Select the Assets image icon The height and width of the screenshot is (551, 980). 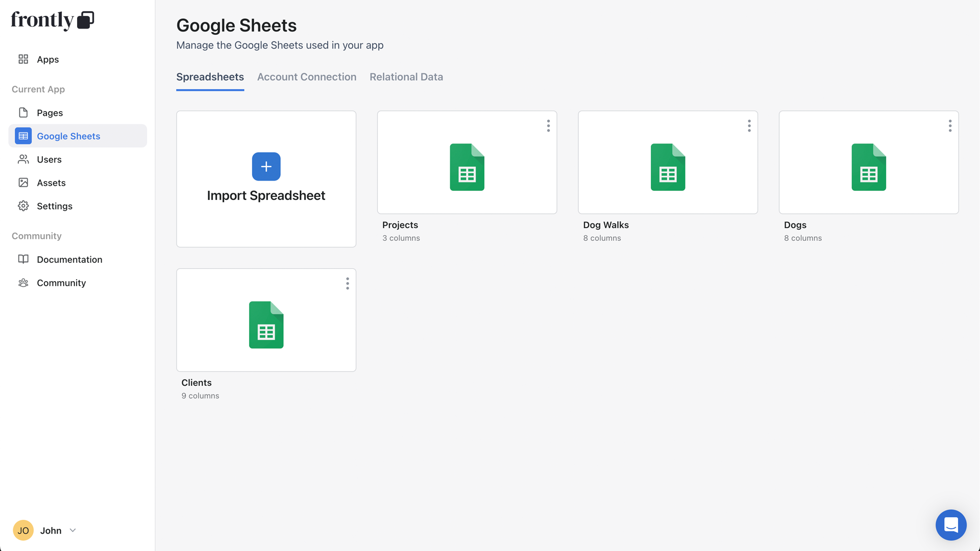coord(23,182)
